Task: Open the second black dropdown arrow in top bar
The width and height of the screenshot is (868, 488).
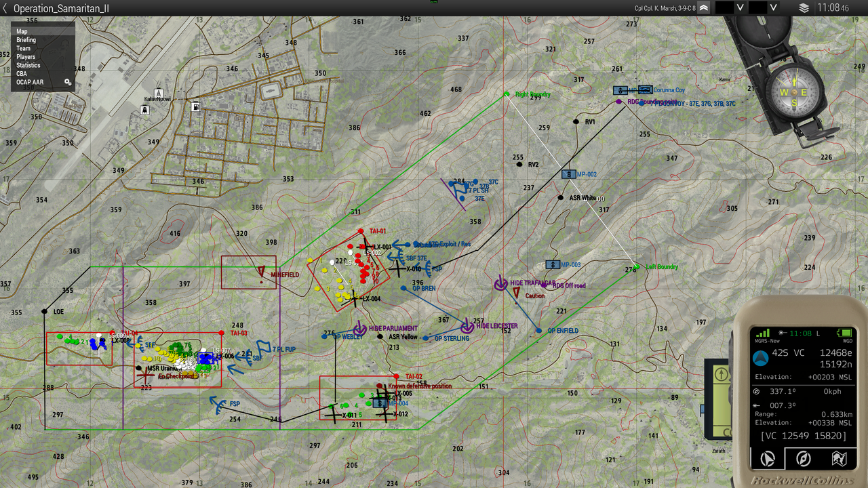Action: coord(774,8)
